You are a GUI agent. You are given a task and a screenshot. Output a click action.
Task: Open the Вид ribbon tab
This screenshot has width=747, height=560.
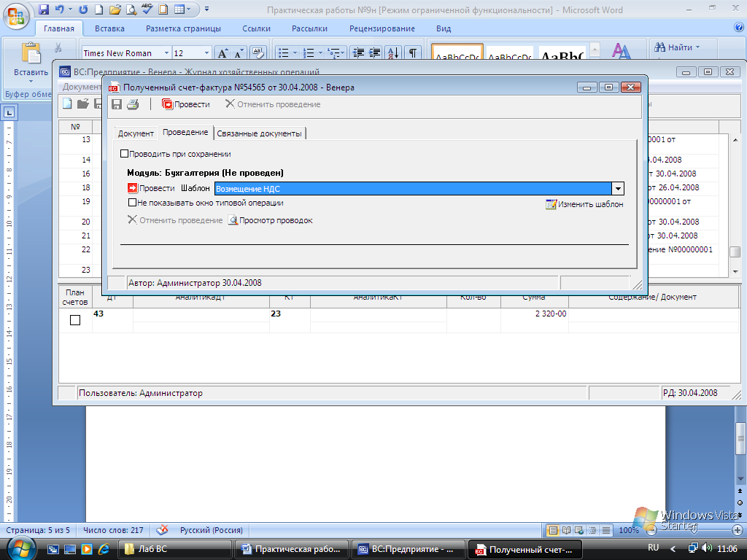444,28
